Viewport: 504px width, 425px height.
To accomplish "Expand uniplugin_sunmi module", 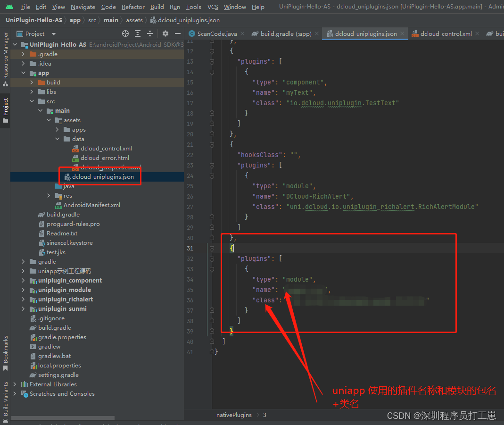I will click(x=23, y=308).
